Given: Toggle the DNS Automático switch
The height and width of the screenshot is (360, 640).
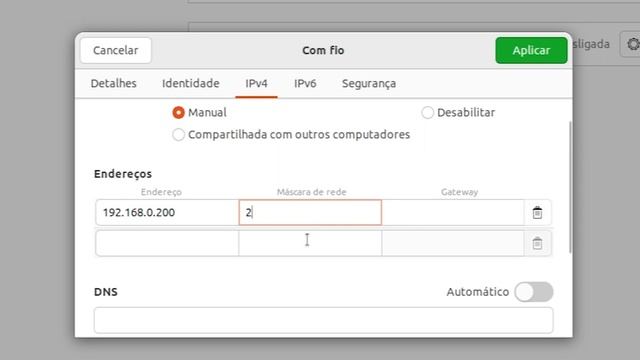Looking at the screenshot, I should (x=533, y=291).
